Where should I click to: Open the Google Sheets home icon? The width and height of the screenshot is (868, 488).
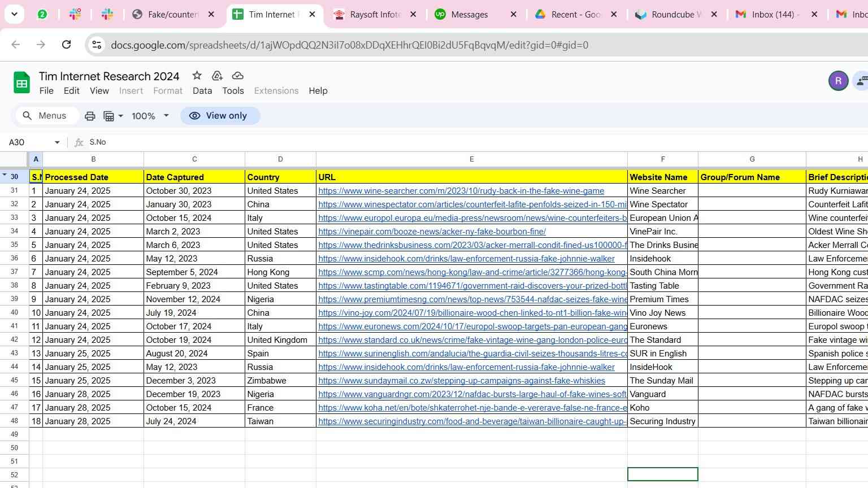(x=21, y=83)
